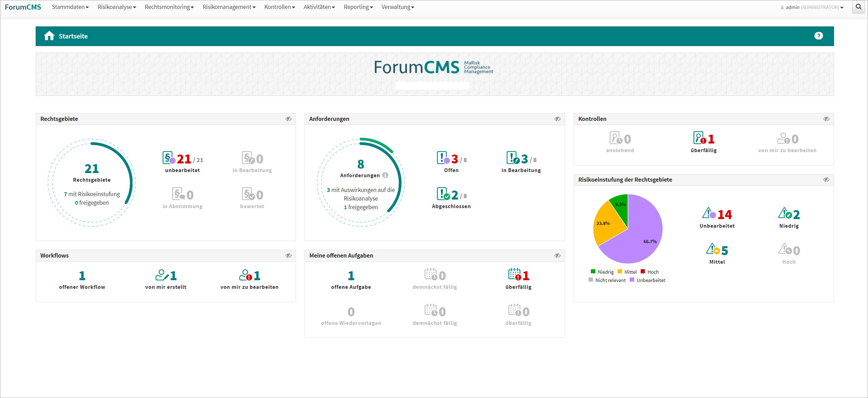Screen dimensions: 868x398
Task: Open the Stammdaten dropdown menu
Action: 70,7
